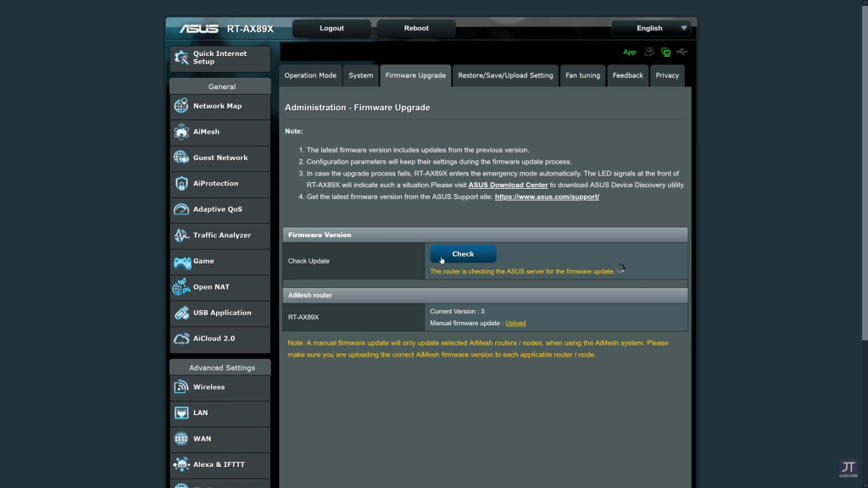Click the "General" sidebar header
Image resolution: width=868 pixels, height=488 pixels.
220,86
